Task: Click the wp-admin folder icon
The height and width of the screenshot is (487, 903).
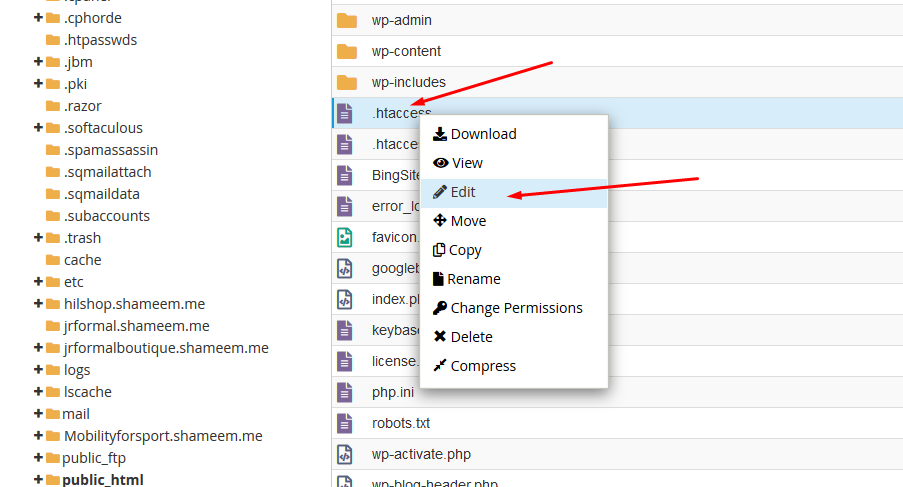Action: [x=346, y=20]
